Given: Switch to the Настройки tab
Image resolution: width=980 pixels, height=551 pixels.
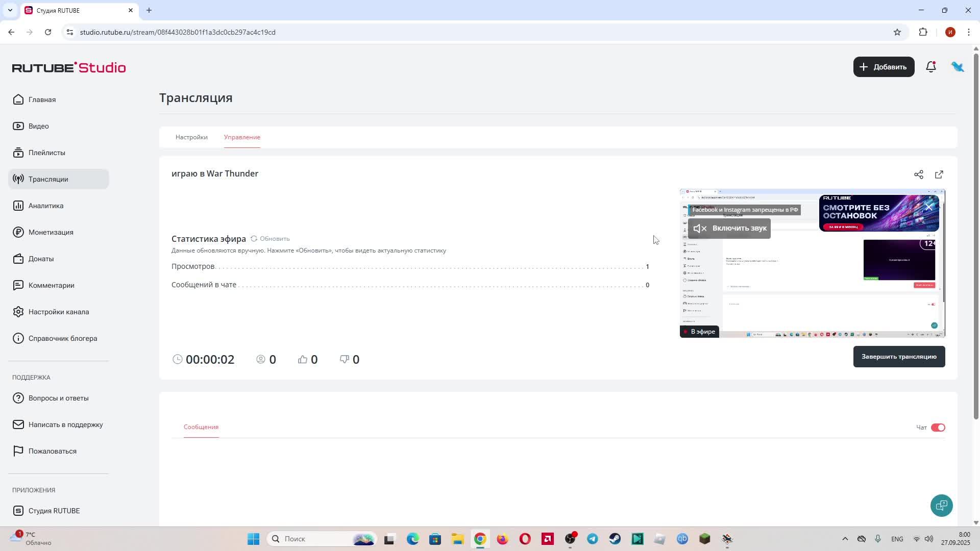Looking at the screenshot, I should (x=191, y=137).
